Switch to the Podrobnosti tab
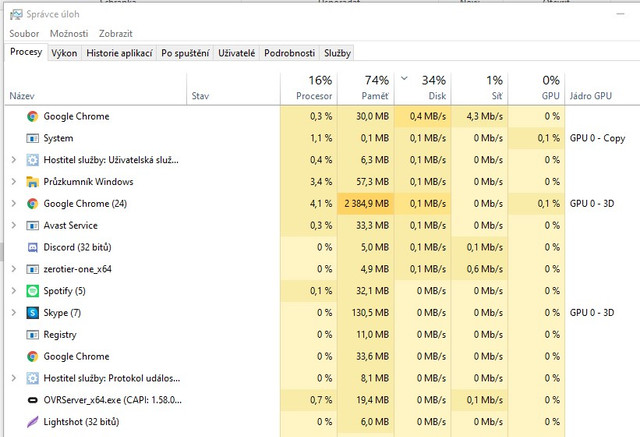Screen dimensions: 640x437 click(x=289, y=53)
